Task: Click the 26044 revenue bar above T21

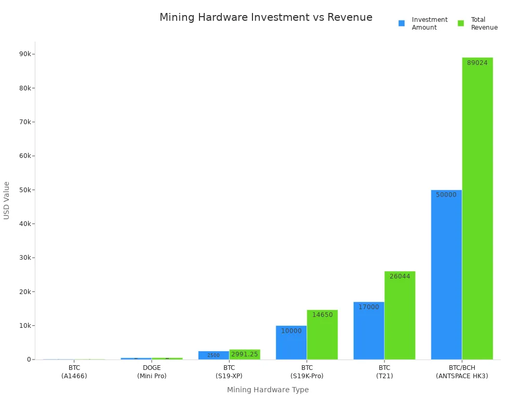Action: click(x=400, y=314)
